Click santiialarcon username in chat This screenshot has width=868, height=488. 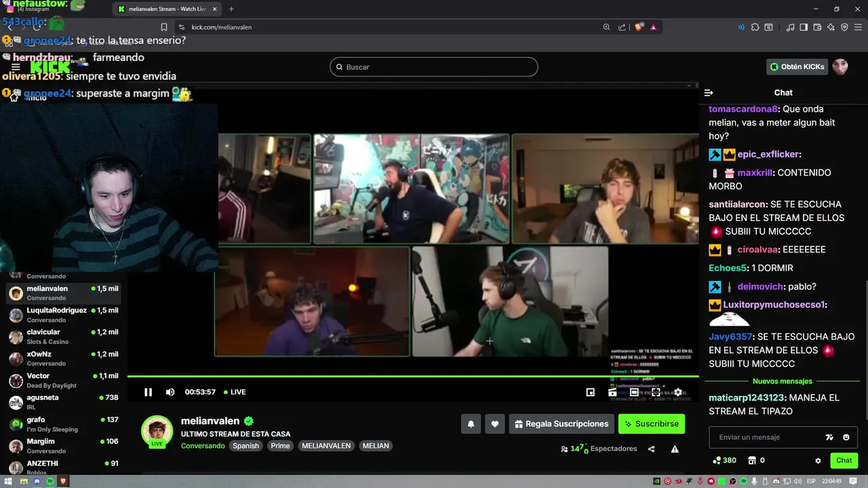pyautogui.click(x=738, y=204)
